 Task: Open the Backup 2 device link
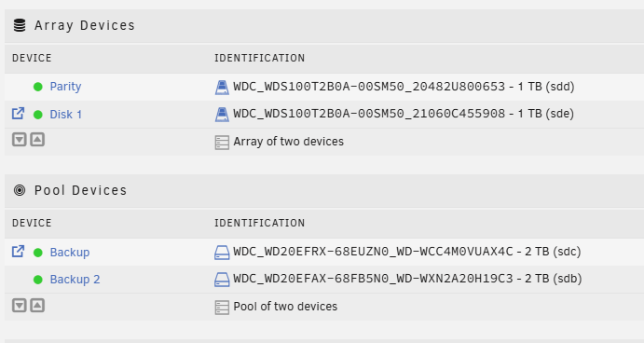[75, 280]
